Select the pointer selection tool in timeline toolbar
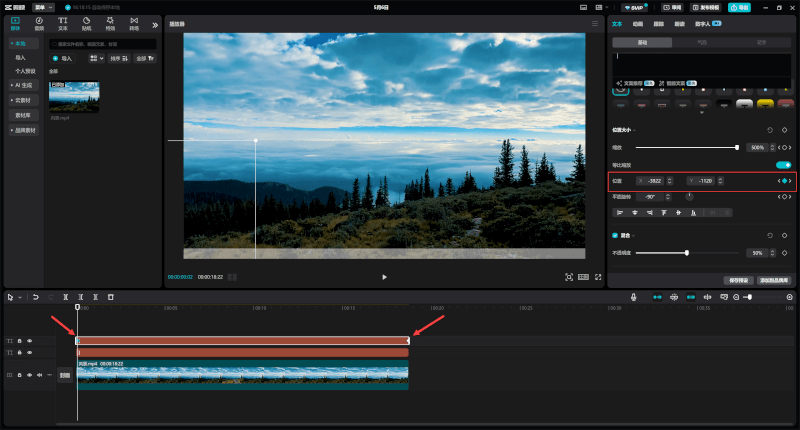 coord(10,297)
